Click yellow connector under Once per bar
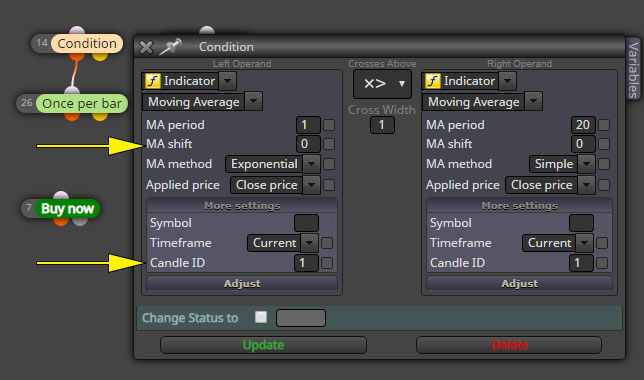Viewport: 644px width, 380px height. 100,116
